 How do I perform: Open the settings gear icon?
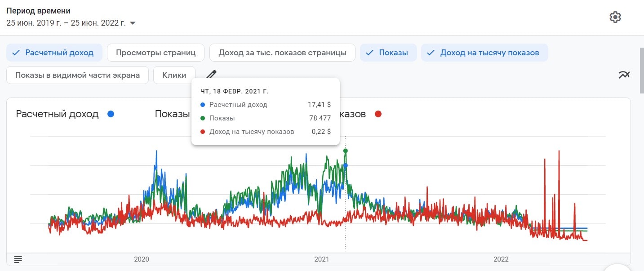point(615,18)
